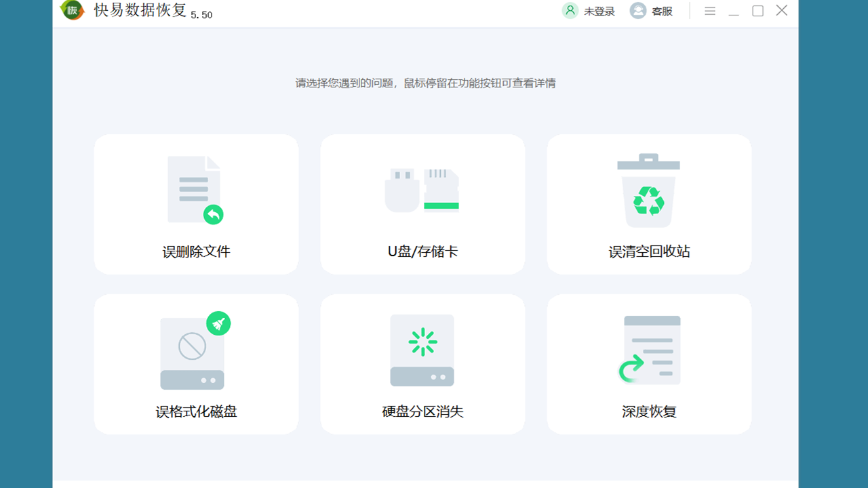Click the 快易数据恢复 app logo

72,10
